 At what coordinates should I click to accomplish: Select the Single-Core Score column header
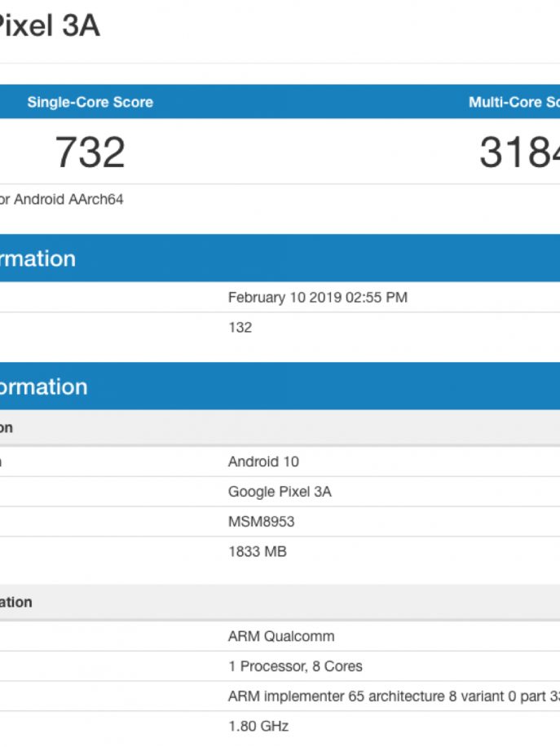coord(90,103)
